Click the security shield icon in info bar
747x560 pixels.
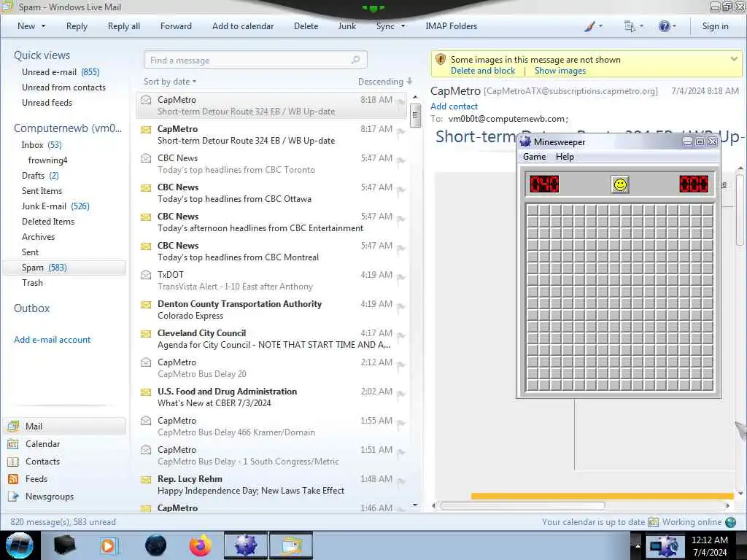click(x=440, y=60)
